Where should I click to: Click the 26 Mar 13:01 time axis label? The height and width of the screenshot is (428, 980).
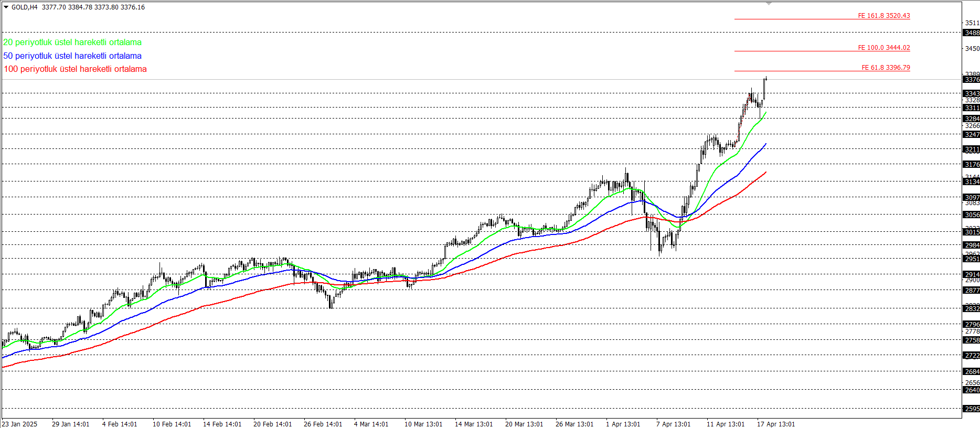click(x=574, y=424)
